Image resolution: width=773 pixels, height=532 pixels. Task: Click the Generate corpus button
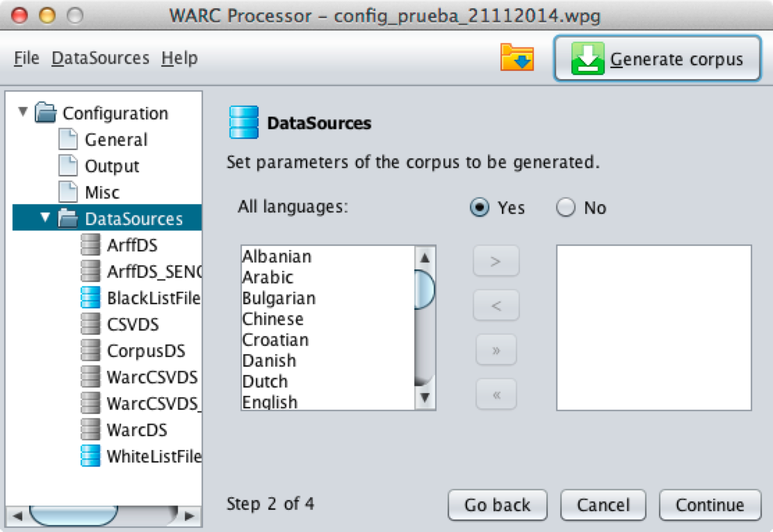click(x=657, y=59)
